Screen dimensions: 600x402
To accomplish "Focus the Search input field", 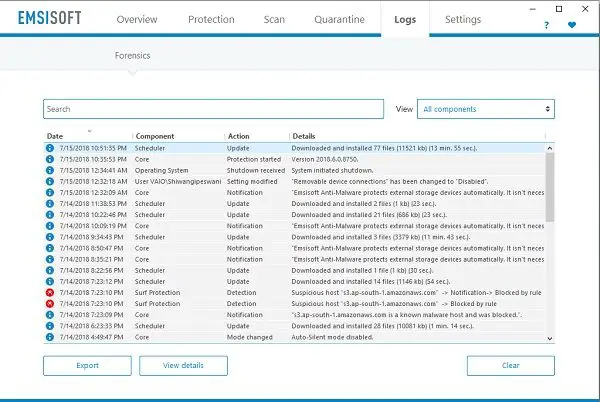I will (x=214, y=109).
